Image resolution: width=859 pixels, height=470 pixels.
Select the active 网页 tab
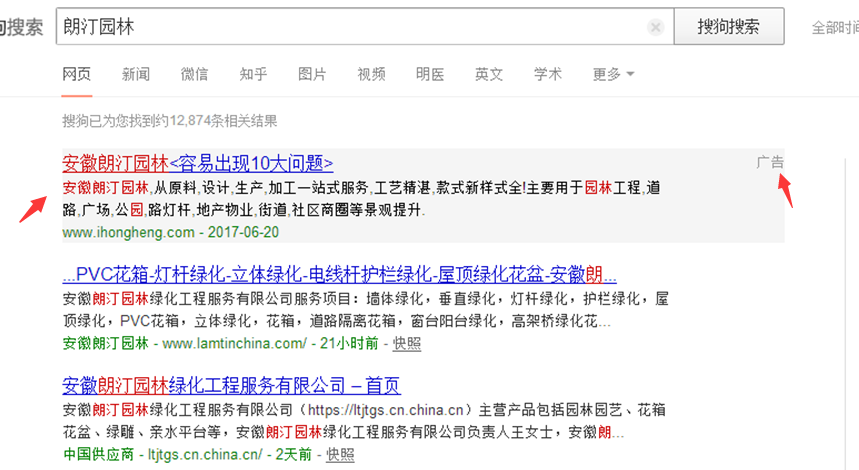coord(77,74)
